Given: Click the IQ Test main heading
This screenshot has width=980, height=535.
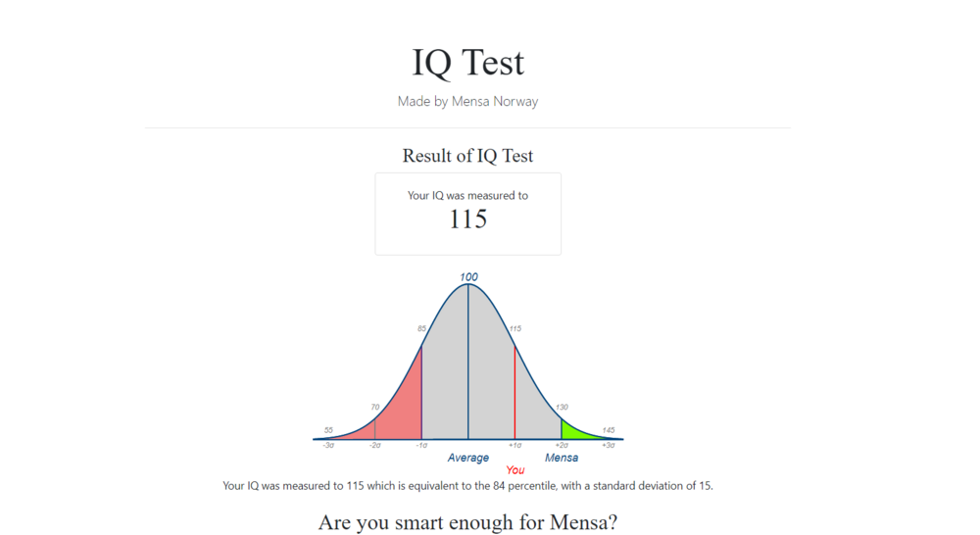Looking at the screenshot, I should (467, 63).
